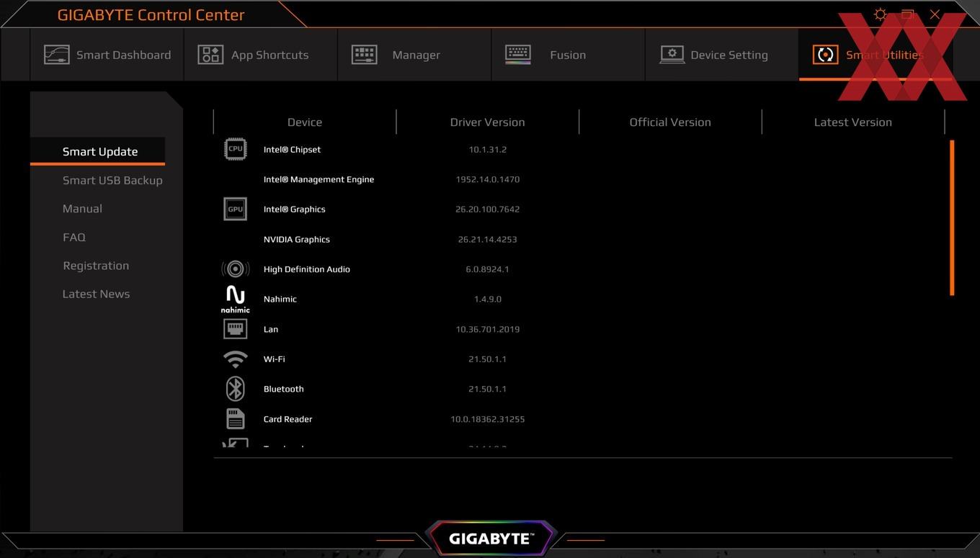Click the High Definition Audio speaker icon
The height and width of the screenshot is (558, 980).
pos(236,269)
